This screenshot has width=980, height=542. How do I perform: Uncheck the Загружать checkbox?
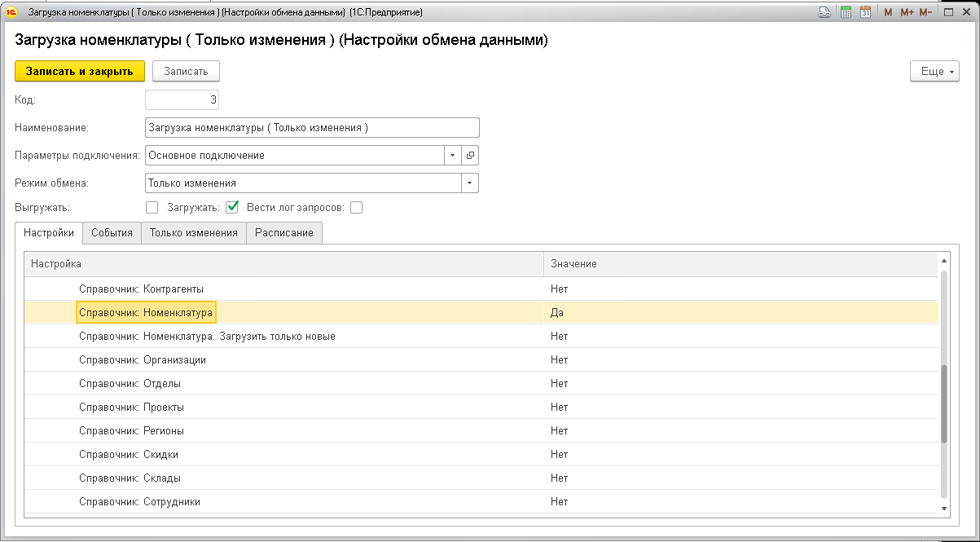pyautogui.click(x=232, y=208)
